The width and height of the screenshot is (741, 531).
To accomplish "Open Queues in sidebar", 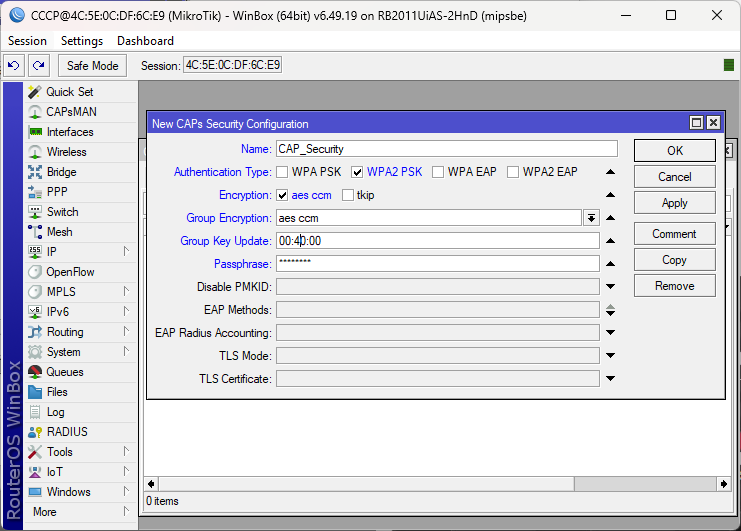I will [80, 372].
